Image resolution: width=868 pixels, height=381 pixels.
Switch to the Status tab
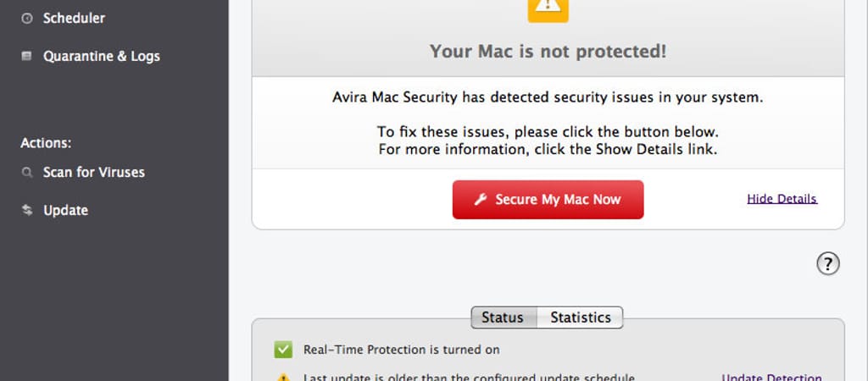pos(503,317)
